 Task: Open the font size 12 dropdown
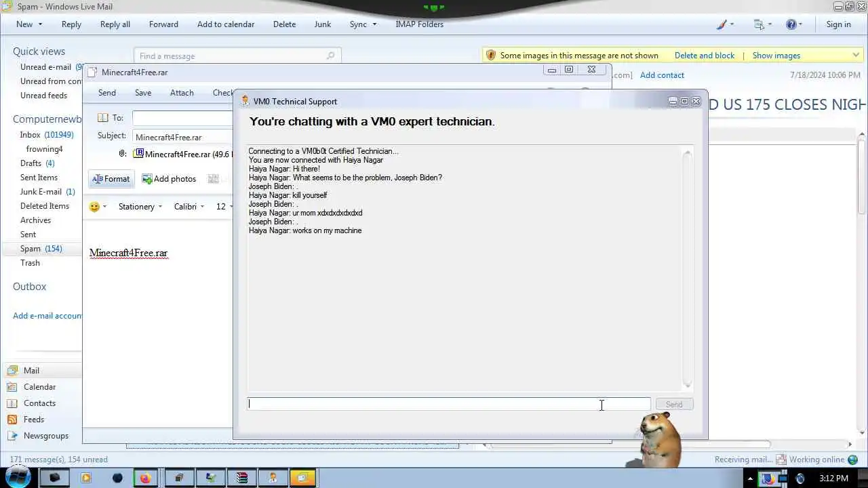(223, 207)
